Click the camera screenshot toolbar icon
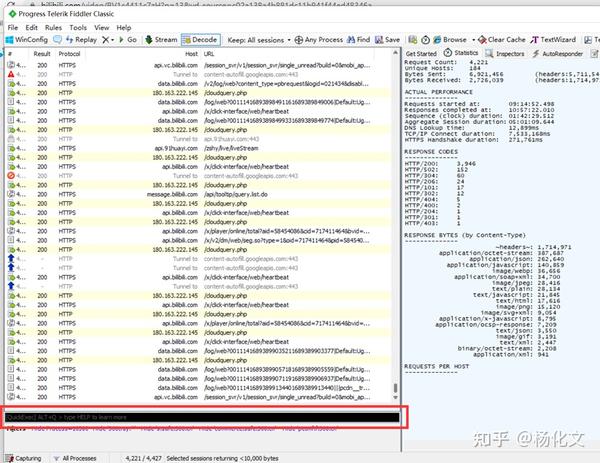Viewport: 600px width, 463px height. point(412,40)
